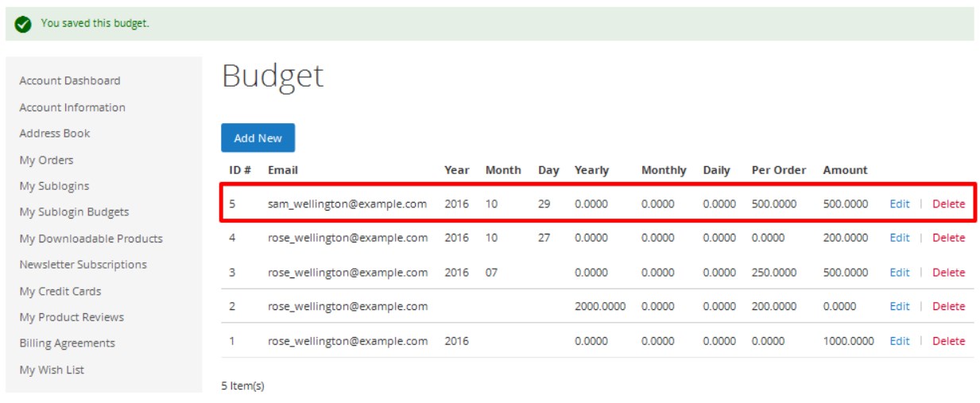Click the green success checkmark icon
The image size is (980, 403).
[x=23, y=24]
